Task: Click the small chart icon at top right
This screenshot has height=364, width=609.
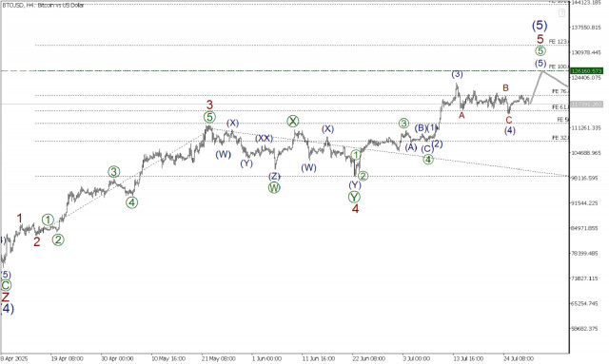Action: tap(561, 13)
